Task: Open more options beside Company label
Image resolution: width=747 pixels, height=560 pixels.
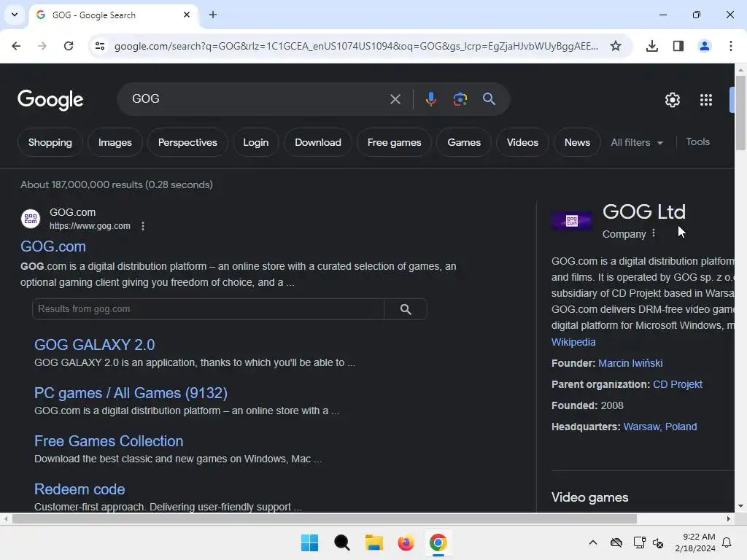Action: tap(654, 233)
